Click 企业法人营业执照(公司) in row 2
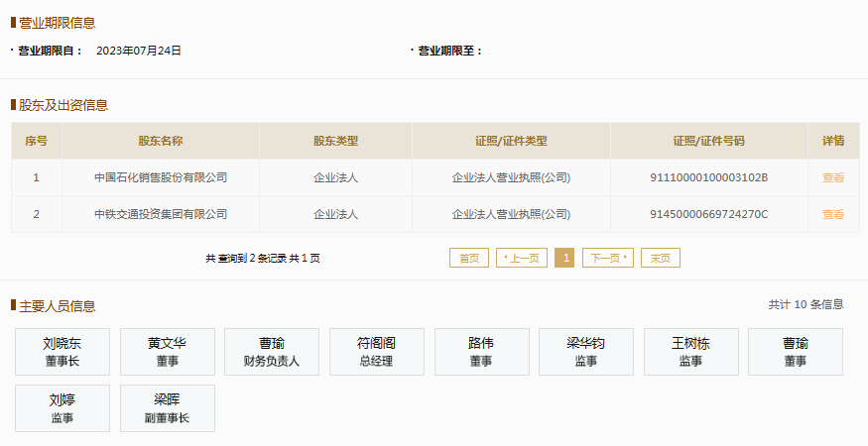This screenshot has height=446, width=868. pos(511,214)
